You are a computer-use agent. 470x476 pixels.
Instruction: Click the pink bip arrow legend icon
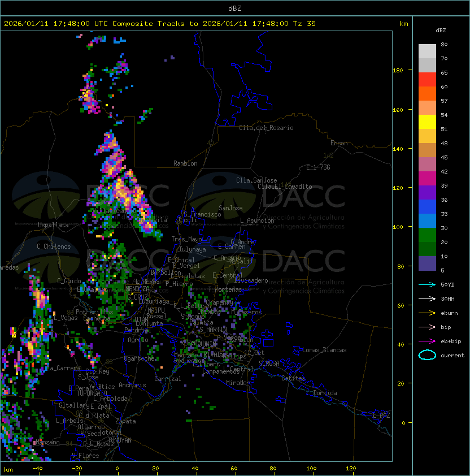pos(427,327)
